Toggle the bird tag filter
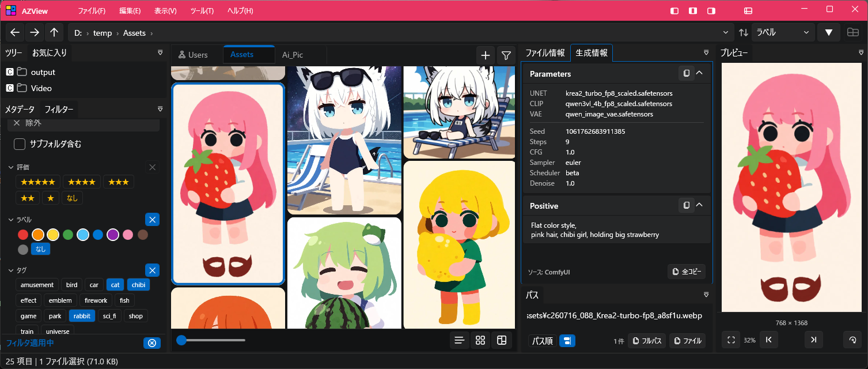 [71, 285]
